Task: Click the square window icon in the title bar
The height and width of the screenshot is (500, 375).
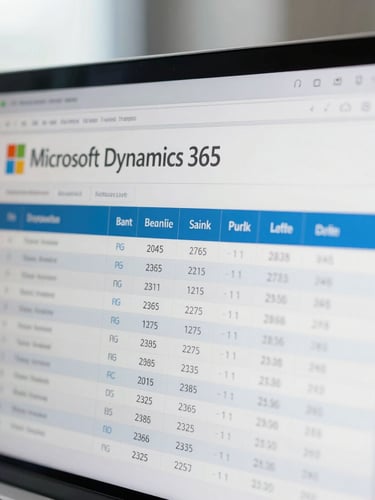Action: tap(317, 82)
